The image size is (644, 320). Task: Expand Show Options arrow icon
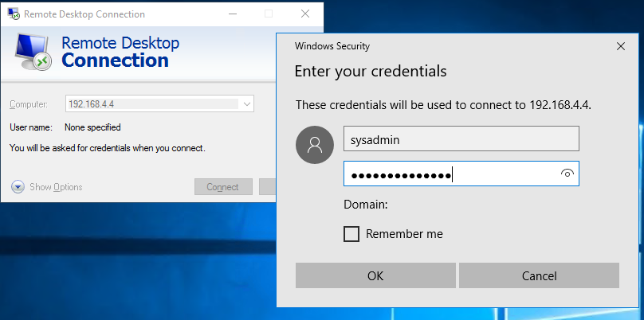(18, 187)
